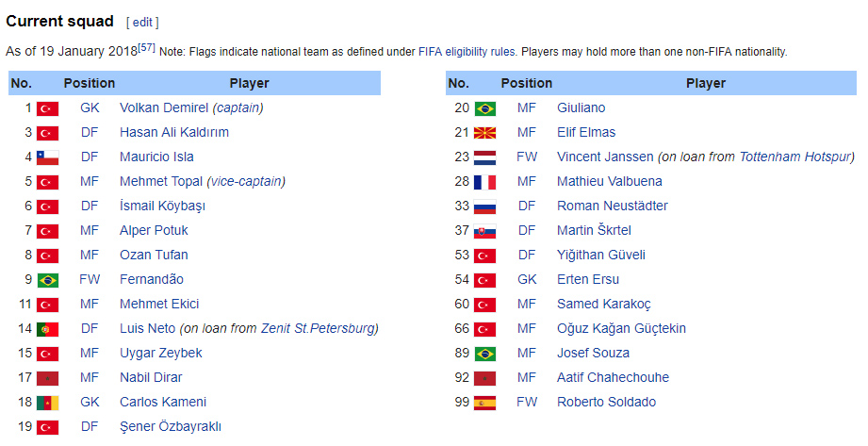Open the edit link for Current squad
Viewport: 868px width, 446px height.
[x=141, y=22]
